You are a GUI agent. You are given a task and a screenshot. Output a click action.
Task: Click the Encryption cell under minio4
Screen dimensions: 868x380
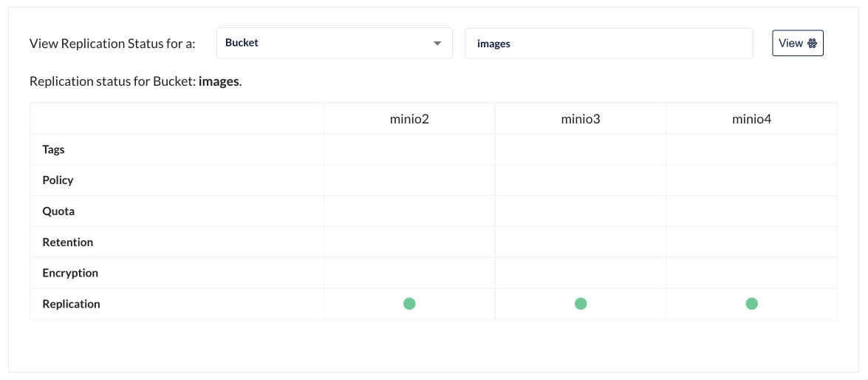point(751,273)
